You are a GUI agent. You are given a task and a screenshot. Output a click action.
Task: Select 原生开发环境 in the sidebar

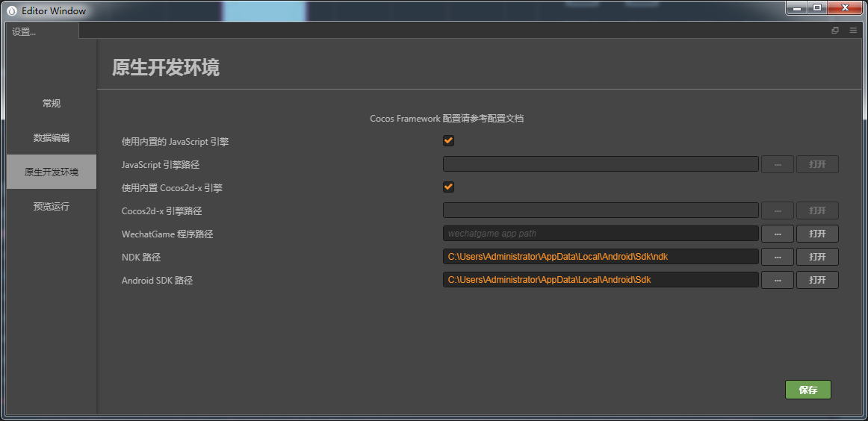tap(52, 172)
